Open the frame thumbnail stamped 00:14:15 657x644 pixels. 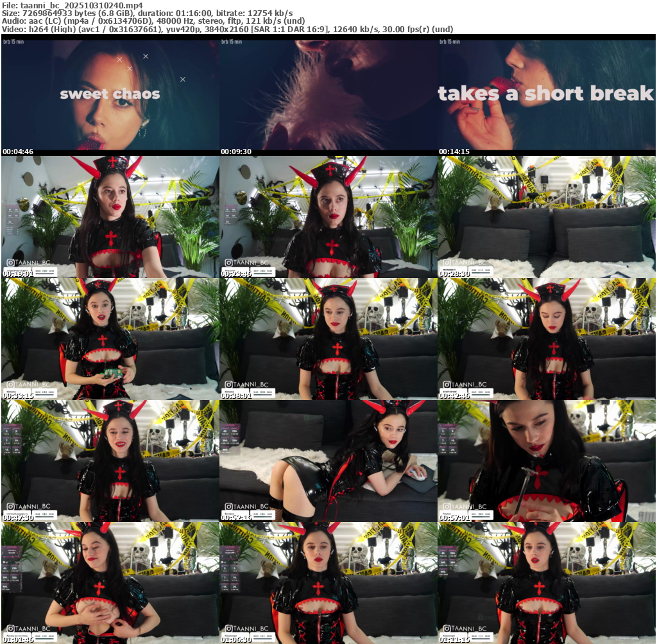[547, 95]
